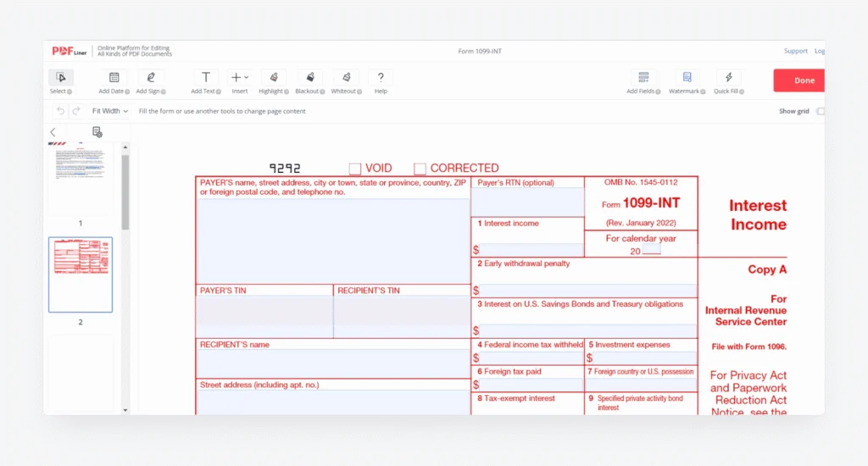
Task: Open the Insert plus menu
Action: pos(240,77)
